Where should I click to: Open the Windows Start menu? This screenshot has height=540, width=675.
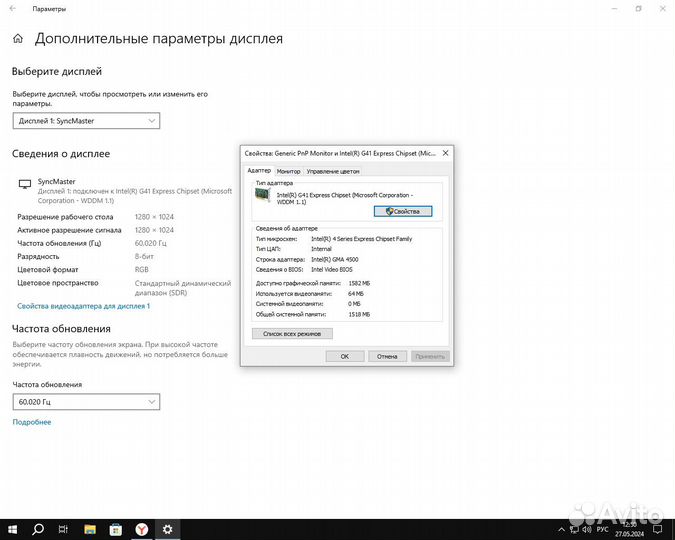pos(12,529)
